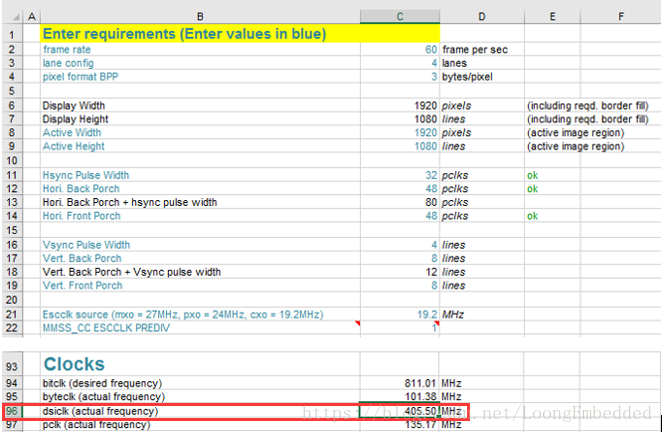This screenshot has height=433, width=663.
Task: Select bitclk value 811.01
Action: tap(400, 383)
